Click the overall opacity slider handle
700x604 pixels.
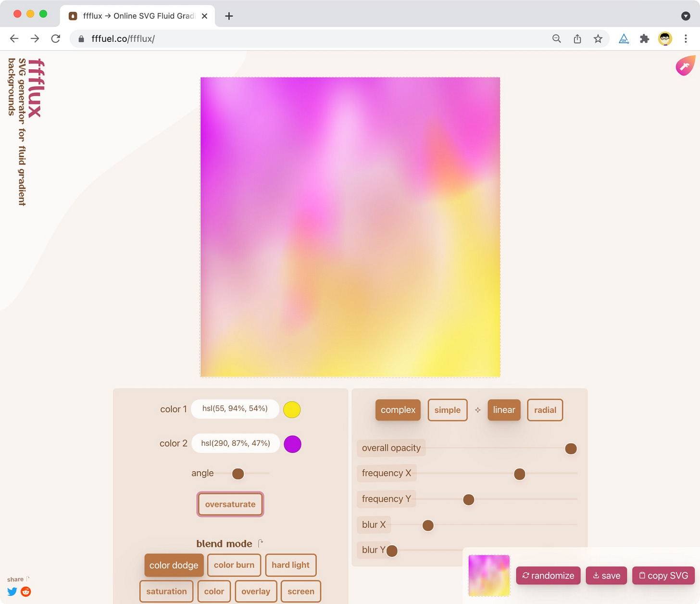571,449
